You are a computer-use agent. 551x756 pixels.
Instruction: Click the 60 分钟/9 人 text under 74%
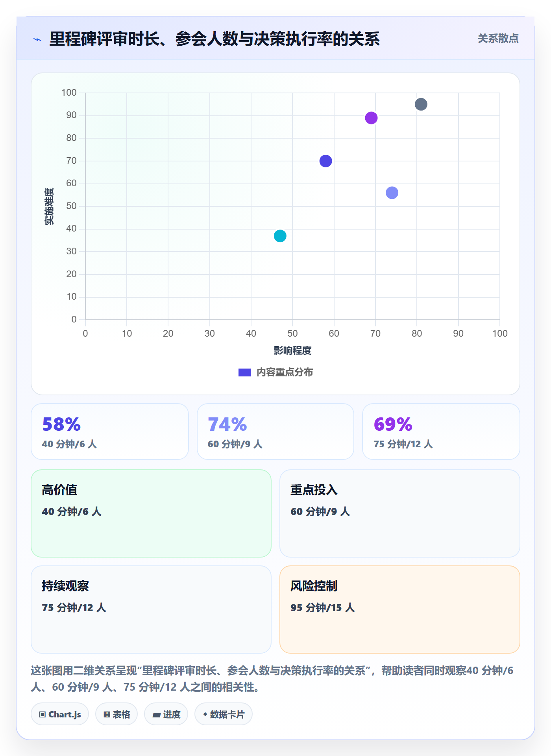[x=235, y=444]
